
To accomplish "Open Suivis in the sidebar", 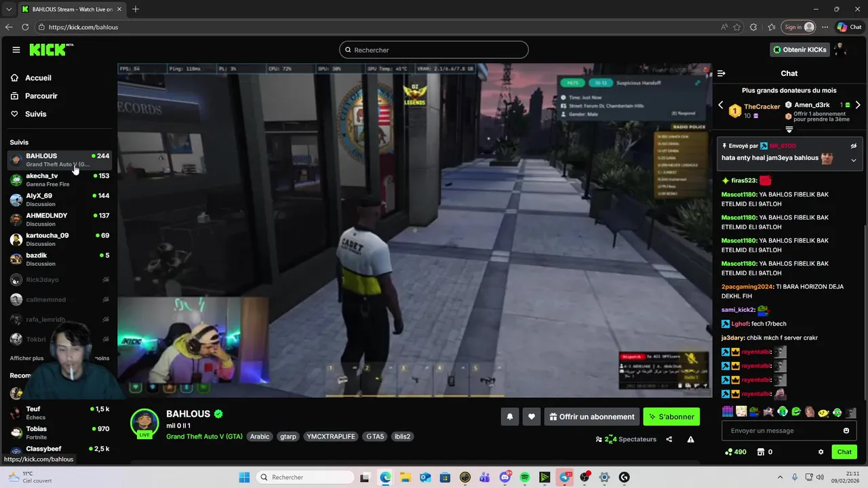I will tap(28, 114).
